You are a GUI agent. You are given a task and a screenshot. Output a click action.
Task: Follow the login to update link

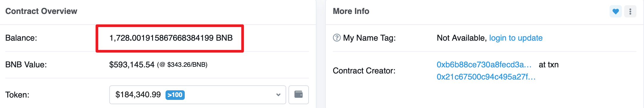pyautogui.click(x=515, y=38)
